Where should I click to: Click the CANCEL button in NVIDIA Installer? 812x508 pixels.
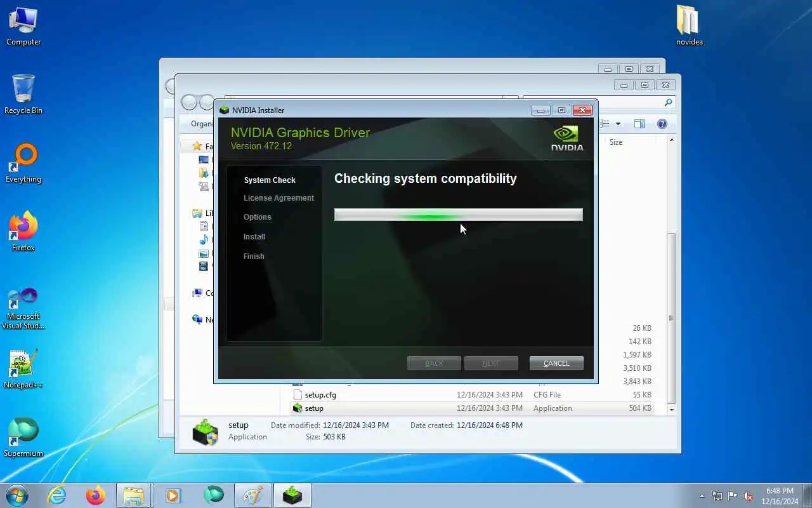[556, 363]
